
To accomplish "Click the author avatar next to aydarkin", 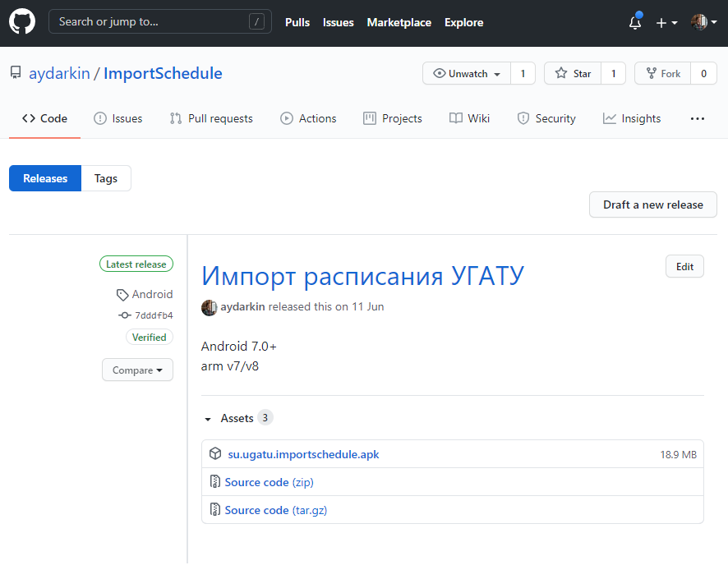I will coord(210,306).
